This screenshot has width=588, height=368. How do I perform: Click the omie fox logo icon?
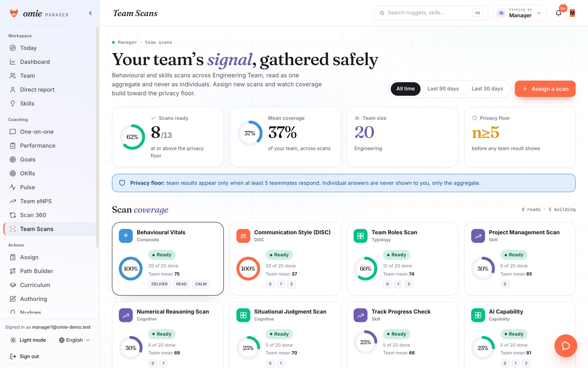14,13
